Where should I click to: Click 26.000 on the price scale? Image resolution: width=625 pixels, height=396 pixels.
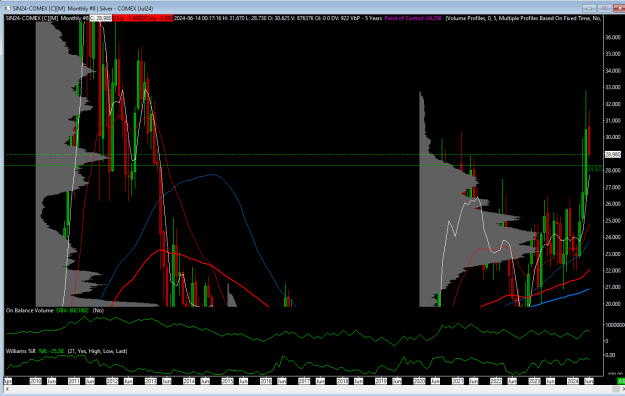613,203
